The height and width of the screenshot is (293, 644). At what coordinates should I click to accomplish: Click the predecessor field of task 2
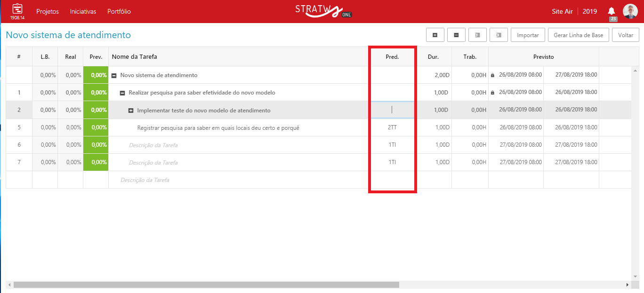click(392, 110)
